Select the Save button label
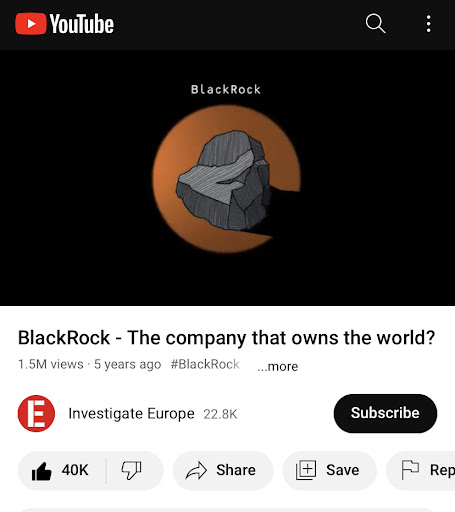The image size is (455, 512). coord(343,470)
